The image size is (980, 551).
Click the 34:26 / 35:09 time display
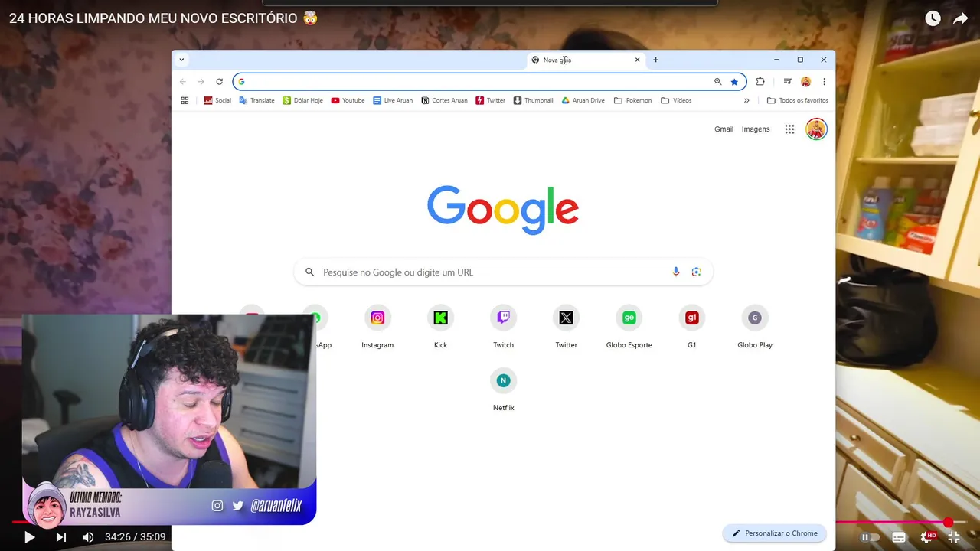click(135, 537)
